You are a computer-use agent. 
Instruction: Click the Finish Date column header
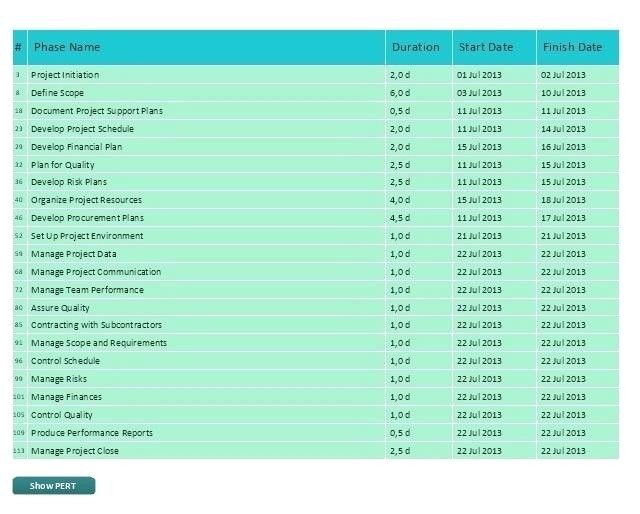coord(572,47)
